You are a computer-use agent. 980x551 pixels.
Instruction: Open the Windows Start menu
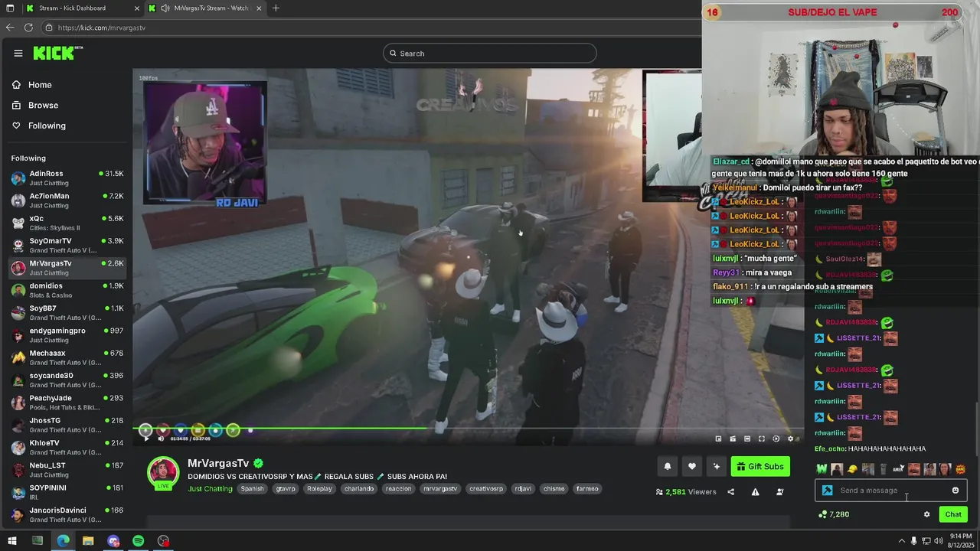[12, 541]
